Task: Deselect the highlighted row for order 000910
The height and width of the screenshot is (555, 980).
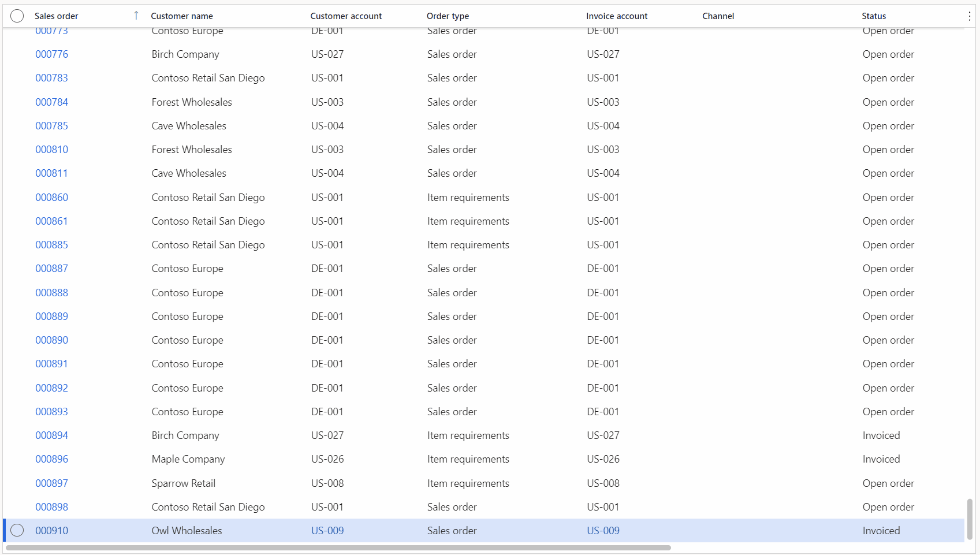Action: 17,530
